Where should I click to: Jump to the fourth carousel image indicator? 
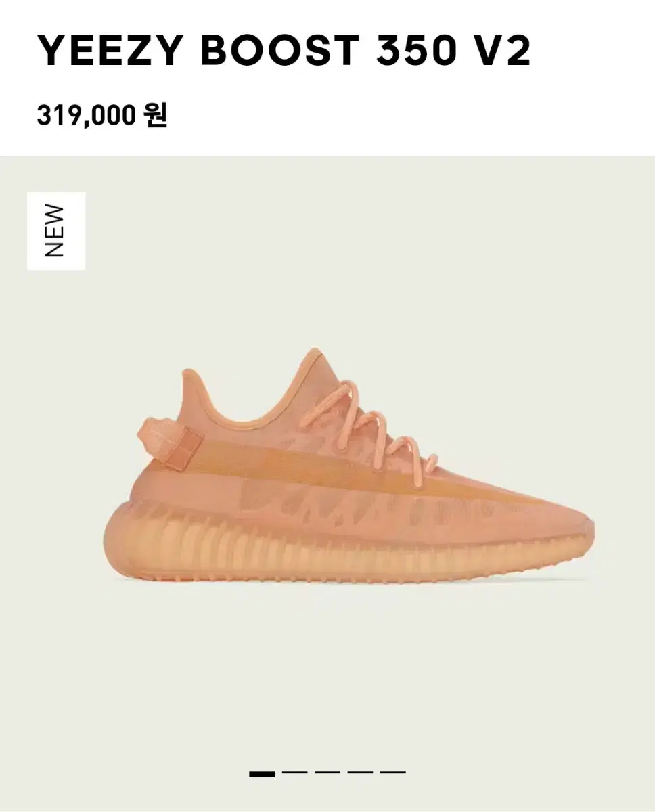(360, 773)
